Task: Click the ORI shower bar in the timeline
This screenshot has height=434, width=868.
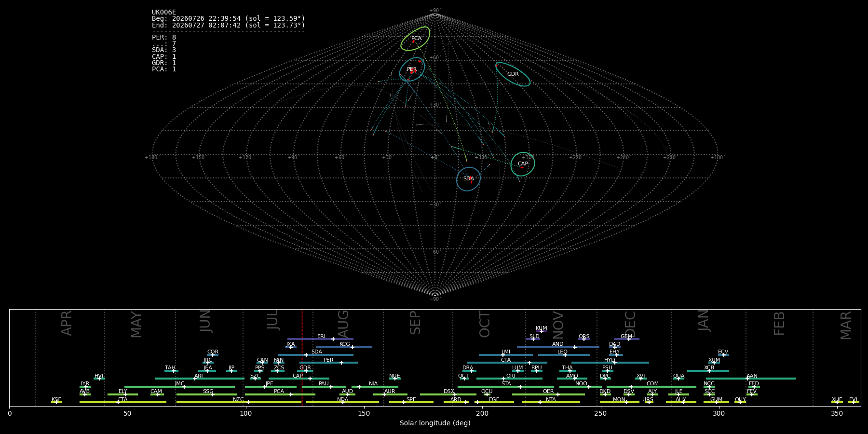Action: point(509,379)
